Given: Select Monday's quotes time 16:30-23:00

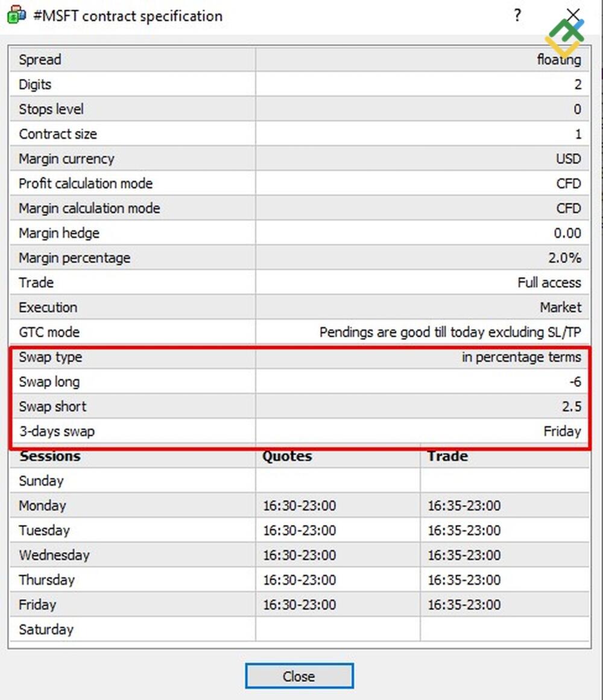Looking at the screenshot, I should tap(299, 506).
